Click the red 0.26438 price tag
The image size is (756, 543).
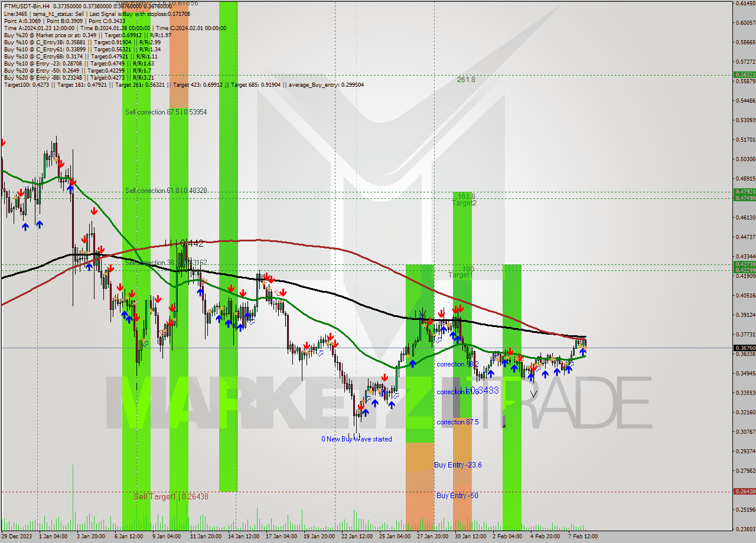(744, 492)
